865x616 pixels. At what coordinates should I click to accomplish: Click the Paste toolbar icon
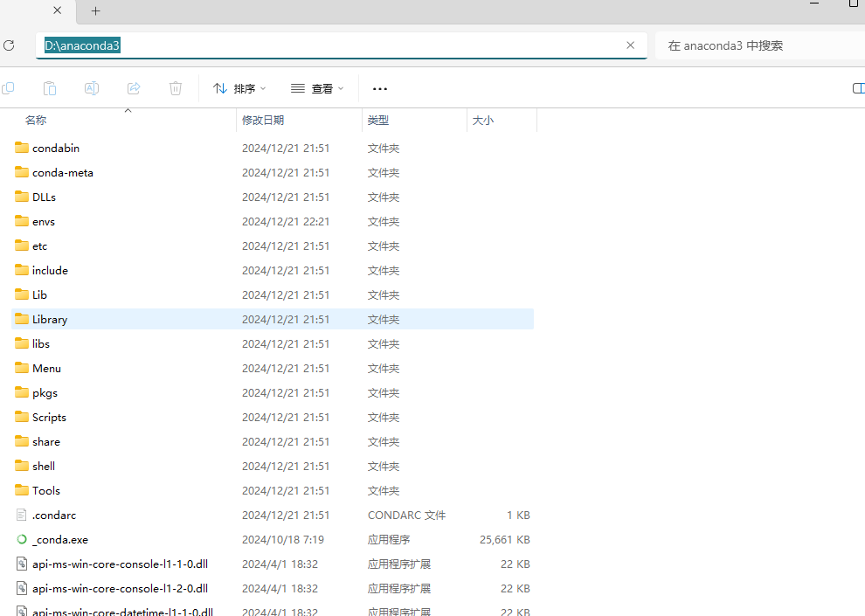[50, 88]
